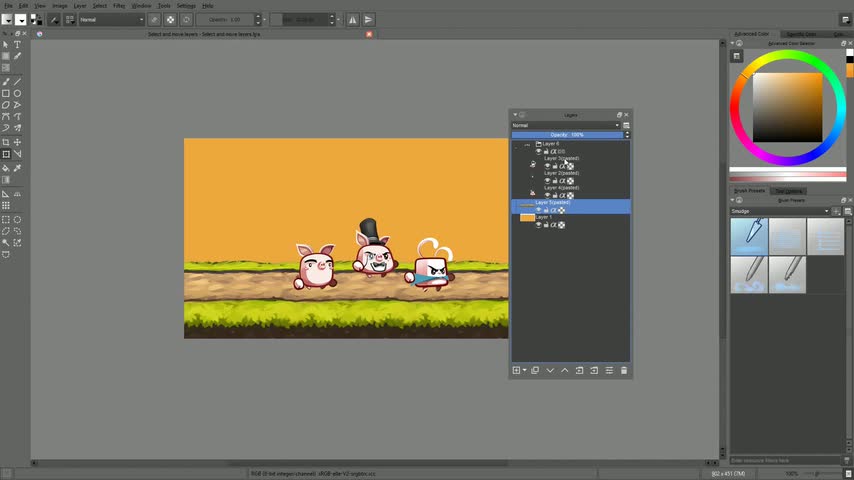This screenshot has width=854, height=480.
Task: Open Add layer dropdown arrow in Layers panel
Action: tap(524, 370)
